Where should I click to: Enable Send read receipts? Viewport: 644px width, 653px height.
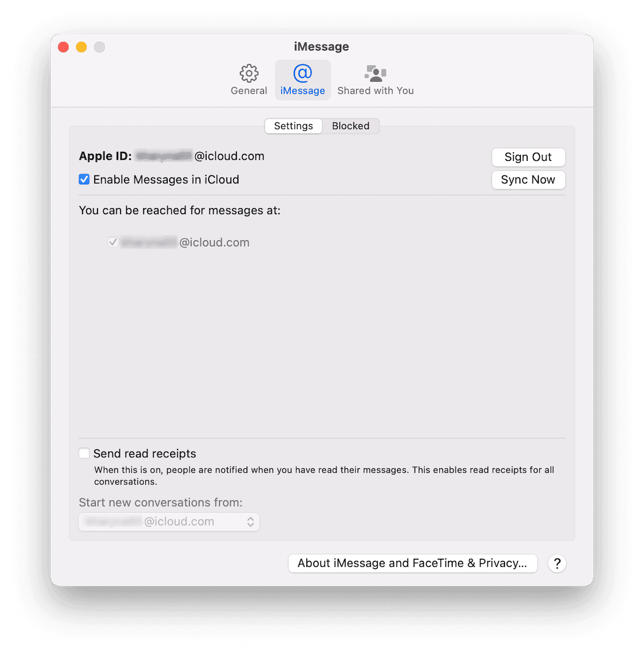tap(84, 453)
